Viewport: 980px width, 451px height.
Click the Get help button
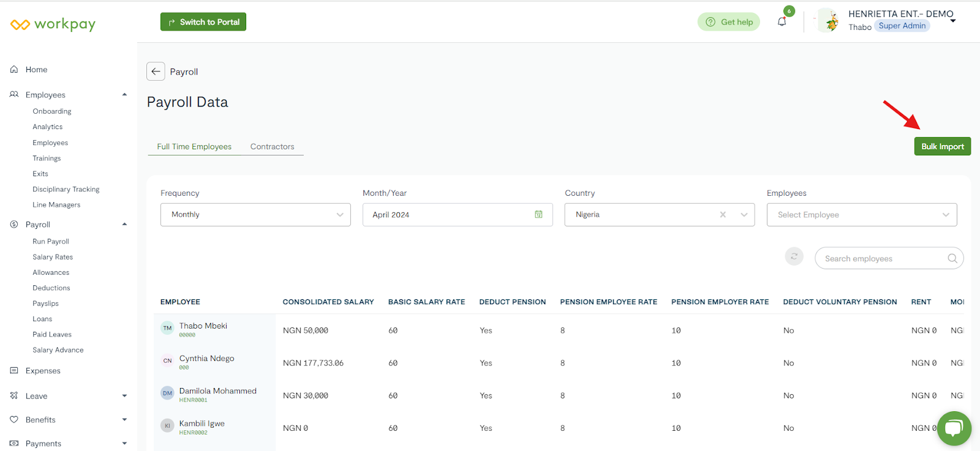[729, 22]
